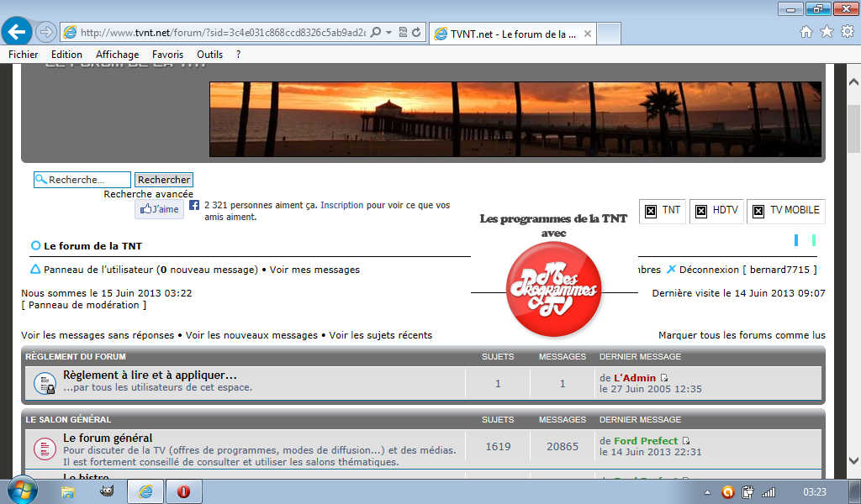861x504 pixels.
Task: Open LE SALON GÉNÉRAL category header
Action: point(68,419)
